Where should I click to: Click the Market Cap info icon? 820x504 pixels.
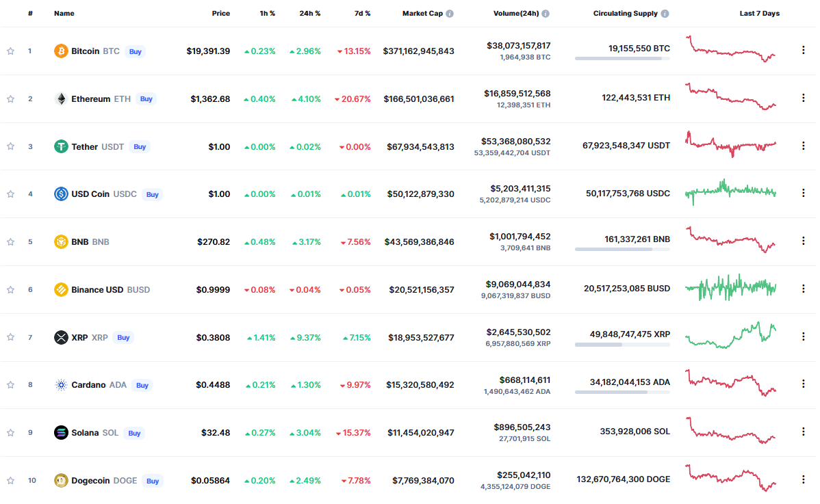[450, 14]
